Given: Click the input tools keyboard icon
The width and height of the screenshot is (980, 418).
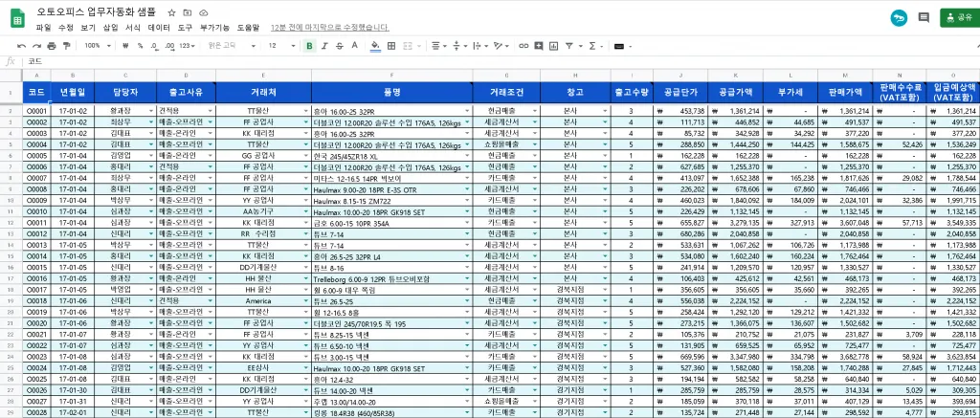Looking at the screenshot, I should click(621, 46).
